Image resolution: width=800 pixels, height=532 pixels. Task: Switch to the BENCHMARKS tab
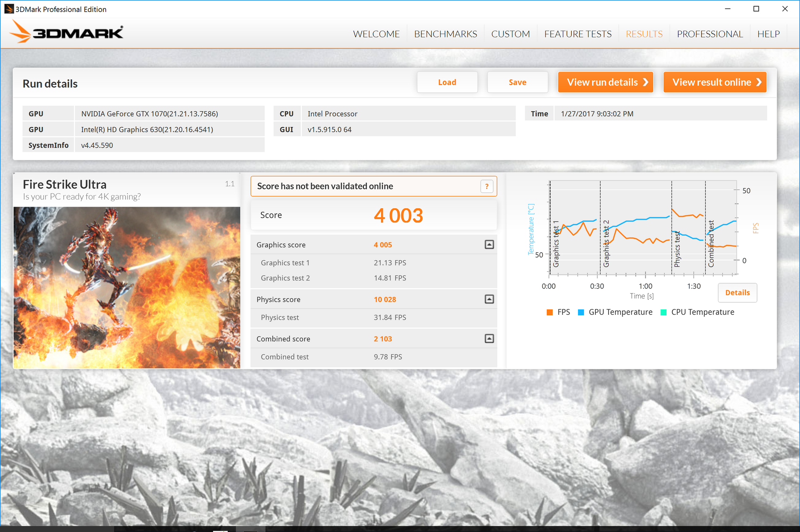tap(445, 34)
